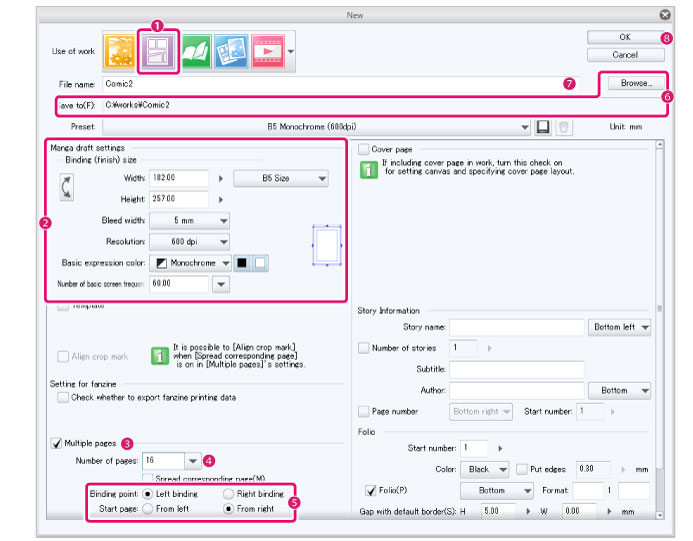The height and width of the screenshot is (541, 693).
Task: Open the Width slider arrow
Action: [221, 179]
